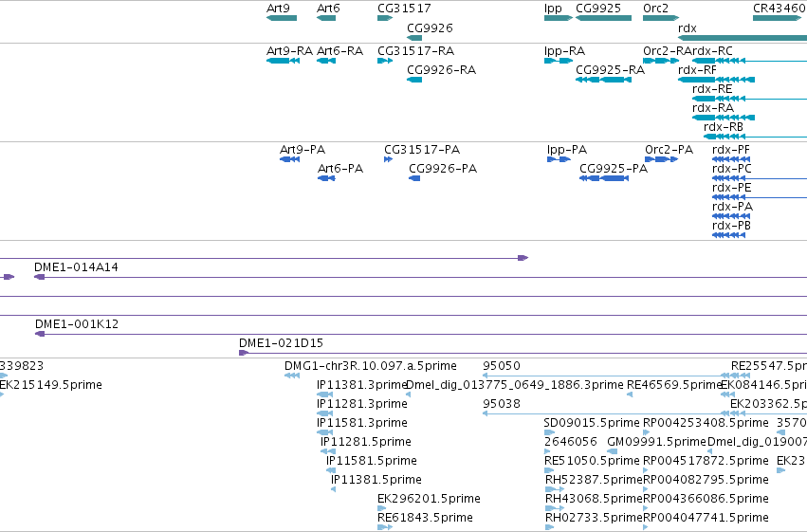The image size is (807, 532).
Task: Select the GM09991.5prime EST label
Action: tap(657, 442)
